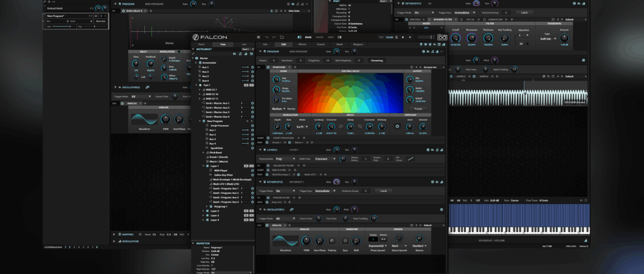Switch to the MIXER view
This screenshot has height=274, width=644.
pyautogui.click(x=319, y=37)
